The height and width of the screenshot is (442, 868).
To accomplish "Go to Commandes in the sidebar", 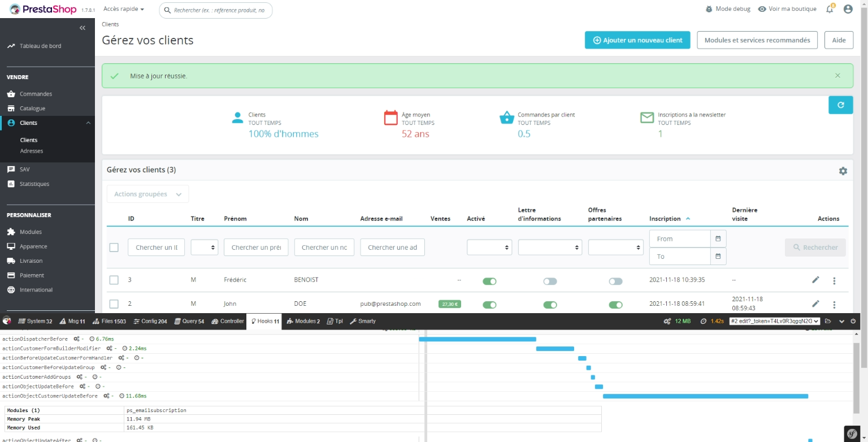I will point(36,94).
